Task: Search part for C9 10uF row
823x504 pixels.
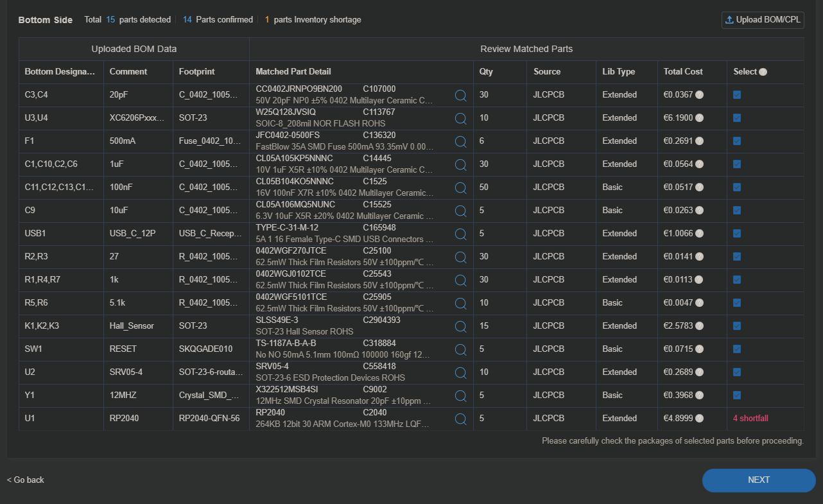Action: [460, 211]
